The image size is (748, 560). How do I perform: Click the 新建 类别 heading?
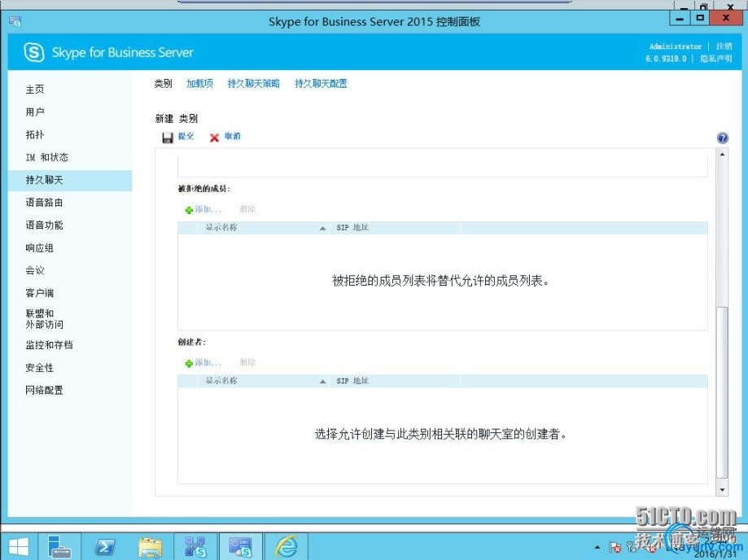click(x=176, y=118)
